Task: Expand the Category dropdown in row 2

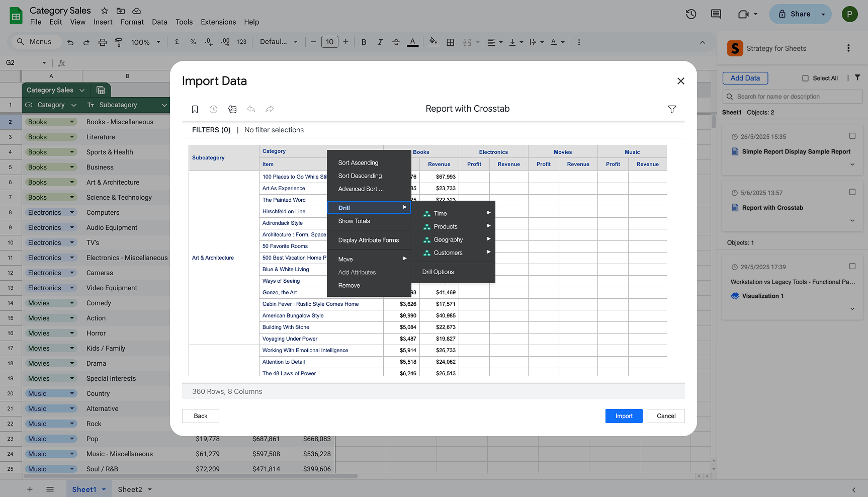Action: click(72, 122)
